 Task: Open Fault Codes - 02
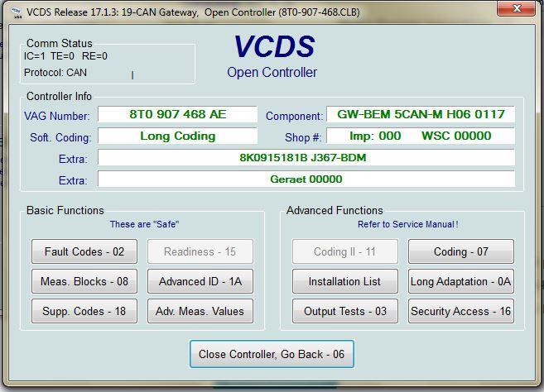(x=84, y=251)
